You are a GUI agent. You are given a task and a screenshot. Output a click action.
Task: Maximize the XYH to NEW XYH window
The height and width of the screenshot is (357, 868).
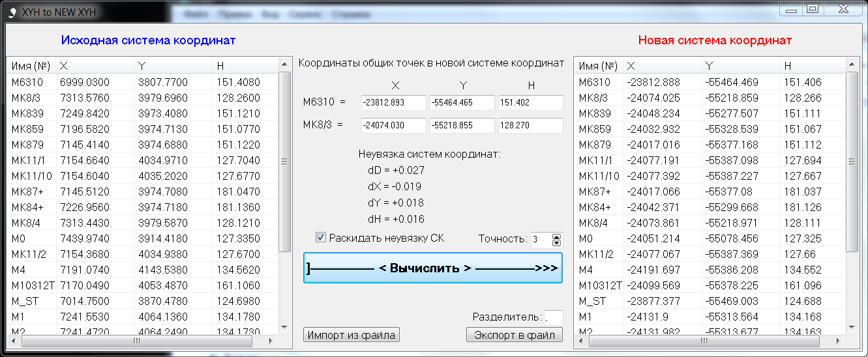[x=812, y=9]
